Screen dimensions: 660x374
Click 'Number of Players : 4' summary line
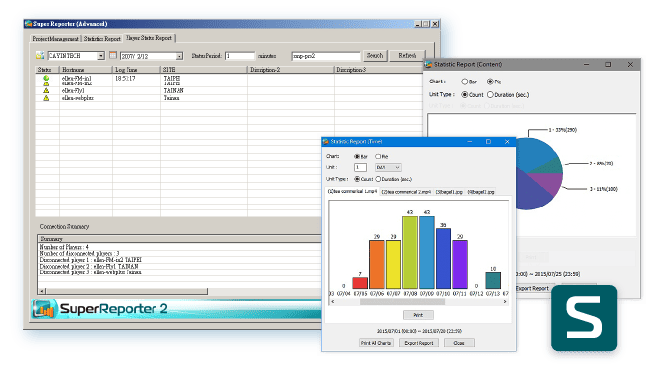tap(64, 247)
